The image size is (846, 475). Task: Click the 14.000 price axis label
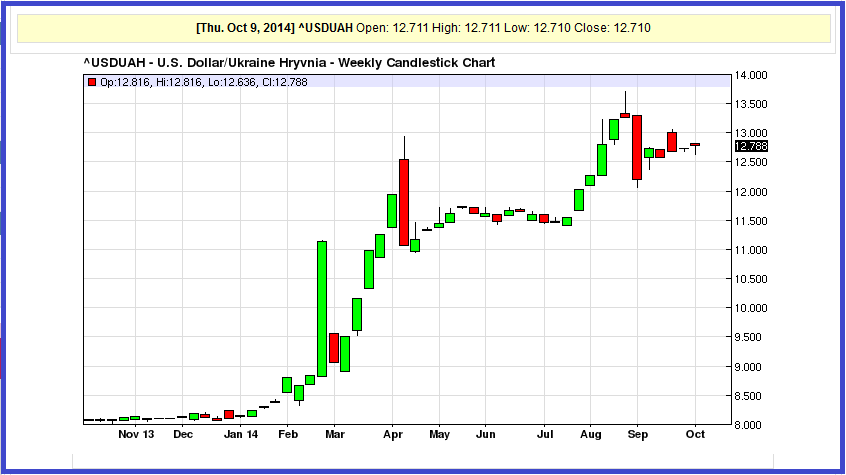pos(751,75)
